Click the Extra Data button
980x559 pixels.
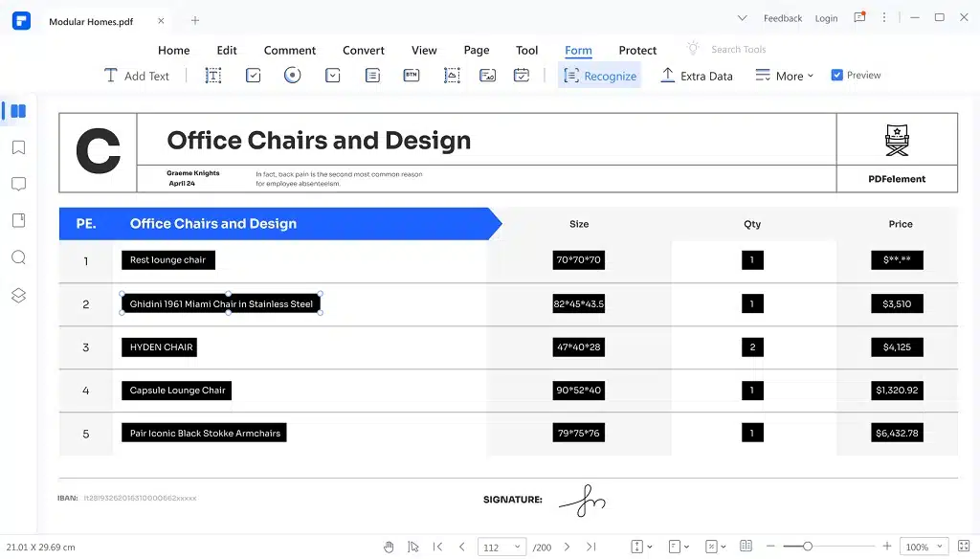697,76
